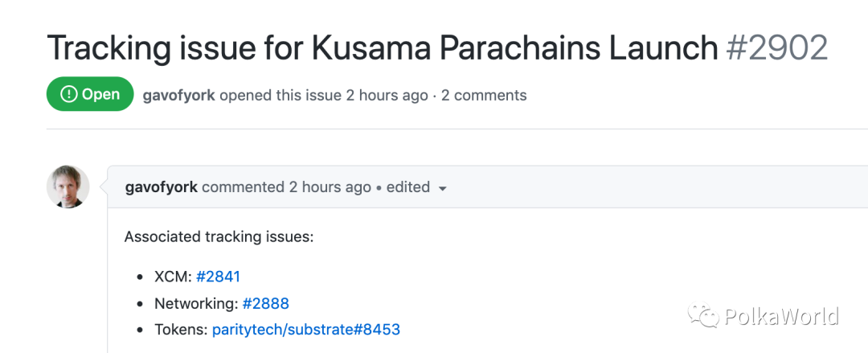This screenshot has width=868, height=353.
Task: Click the comment's '2 hours ago' timestamp
Action: tap(330, 187)
